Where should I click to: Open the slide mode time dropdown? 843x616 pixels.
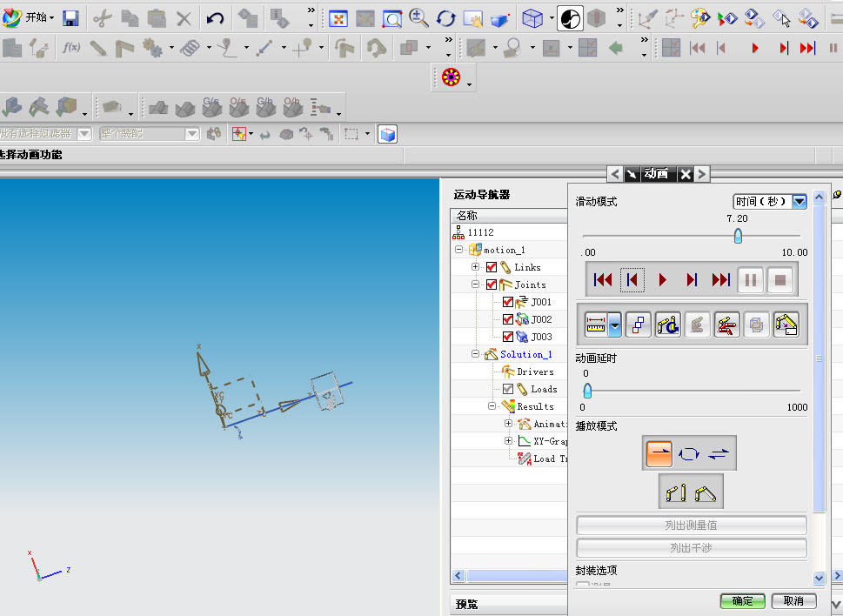point(800,202)
